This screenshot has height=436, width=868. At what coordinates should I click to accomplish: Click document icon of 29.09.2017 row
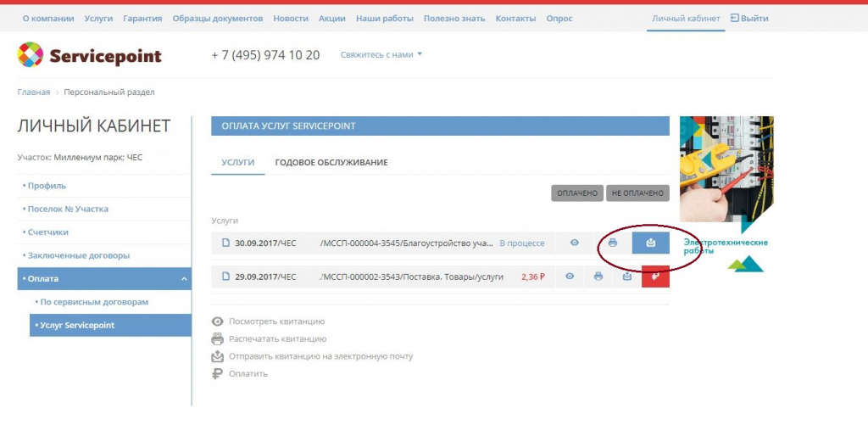click(225, 276)
